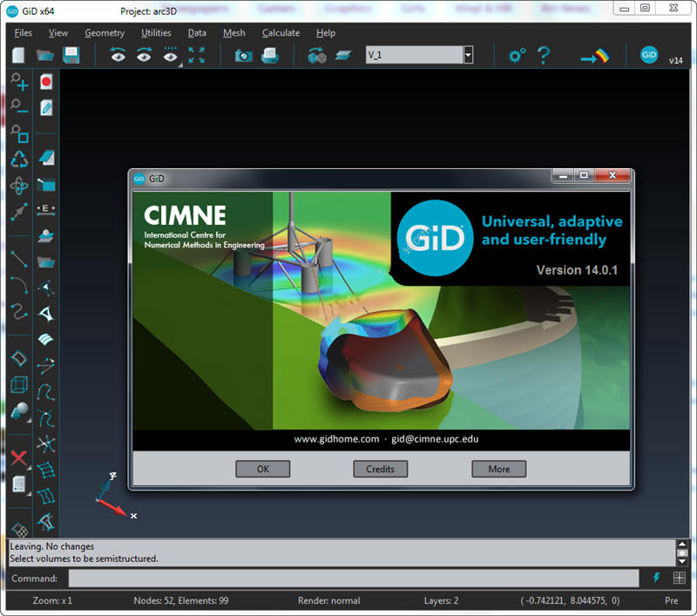This screenshot has width=697, height=616.
Task: Close the GiD about dialog
Action: click(x=612, y=175)
